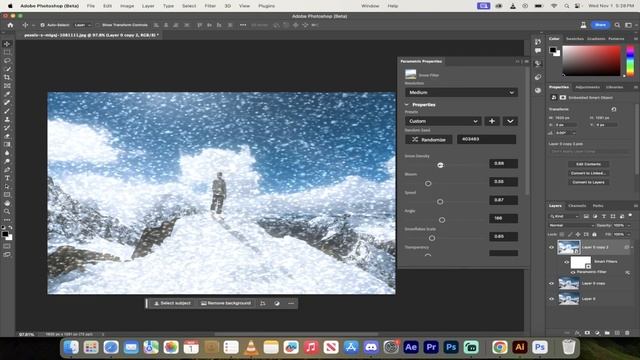Add a new preset with plus button

click(x=492, y=121)
